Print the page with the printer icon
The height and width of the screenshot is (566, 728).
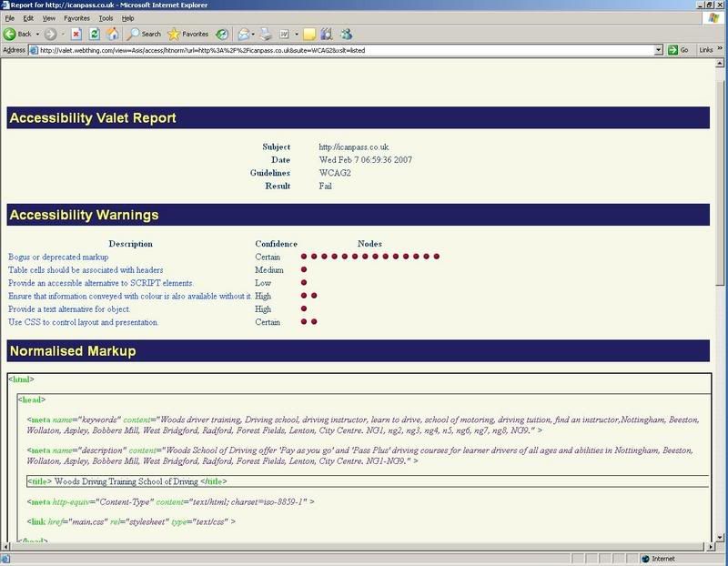point(266,34)
